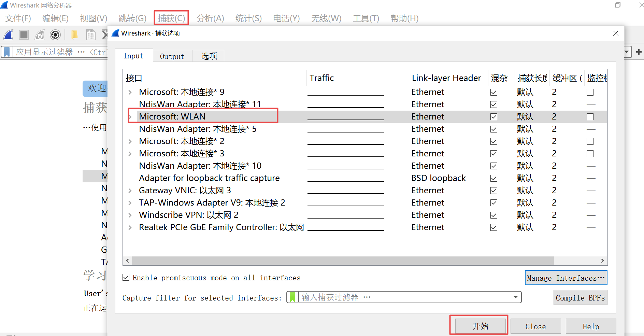Click the interface list left scroll arrow
644x336 pixels.
pos(128,261)
